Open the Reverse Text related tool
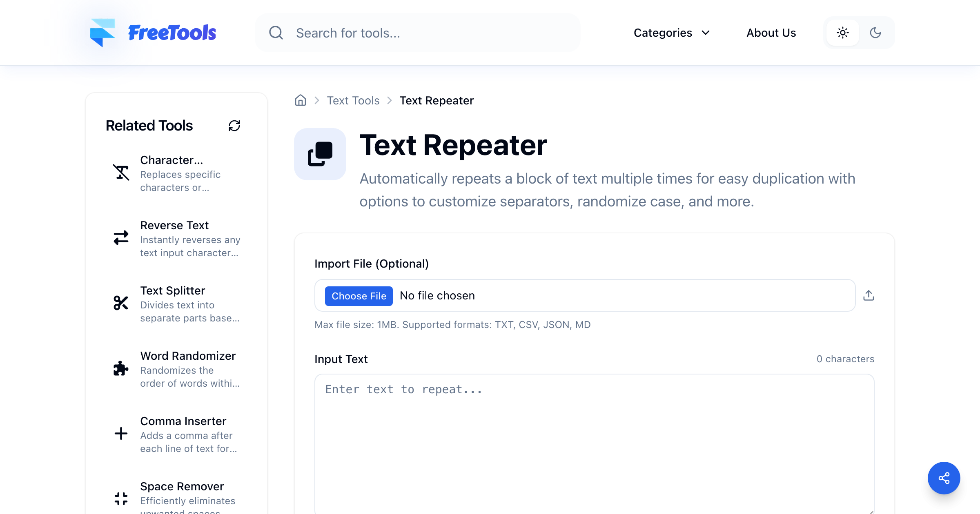The width and height of the screenshot is (980, 514). 176,239
